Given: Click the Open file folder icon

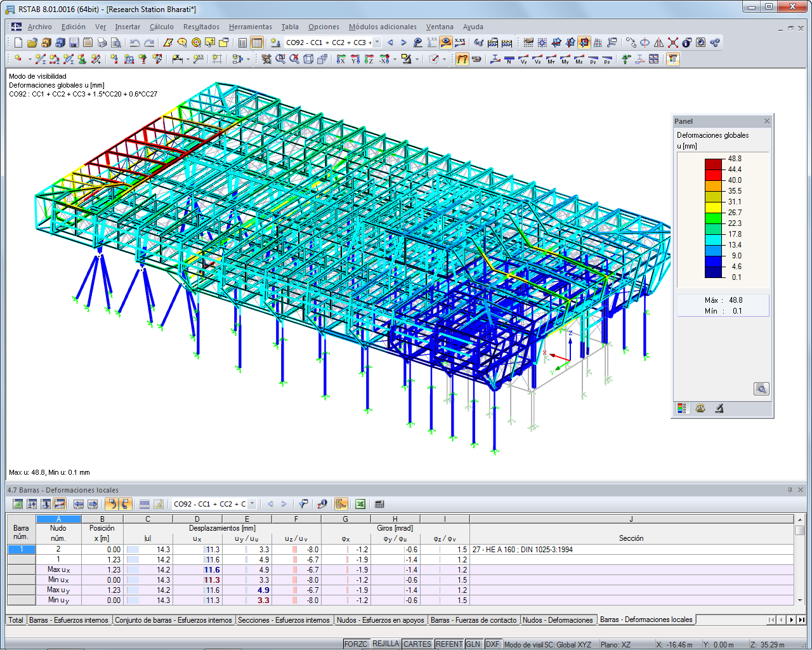Looking at the screenshot, I should [32, 43].
